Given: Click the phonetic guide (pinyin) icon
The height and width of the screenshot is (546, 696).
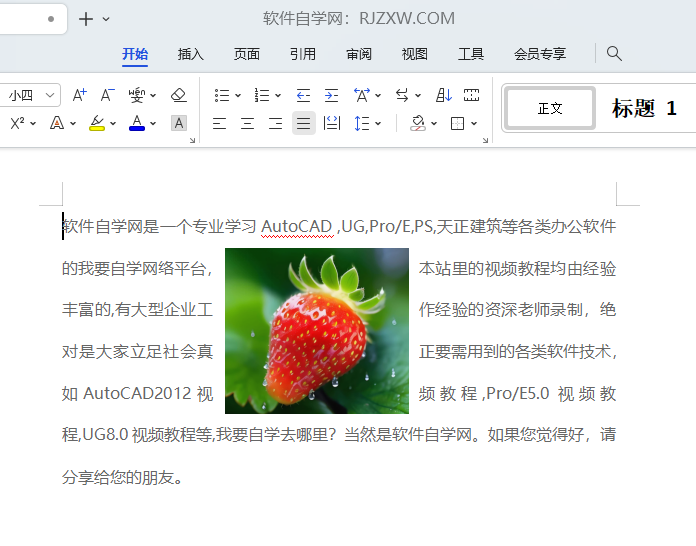Looking at the screenshot, I should 137,95.
